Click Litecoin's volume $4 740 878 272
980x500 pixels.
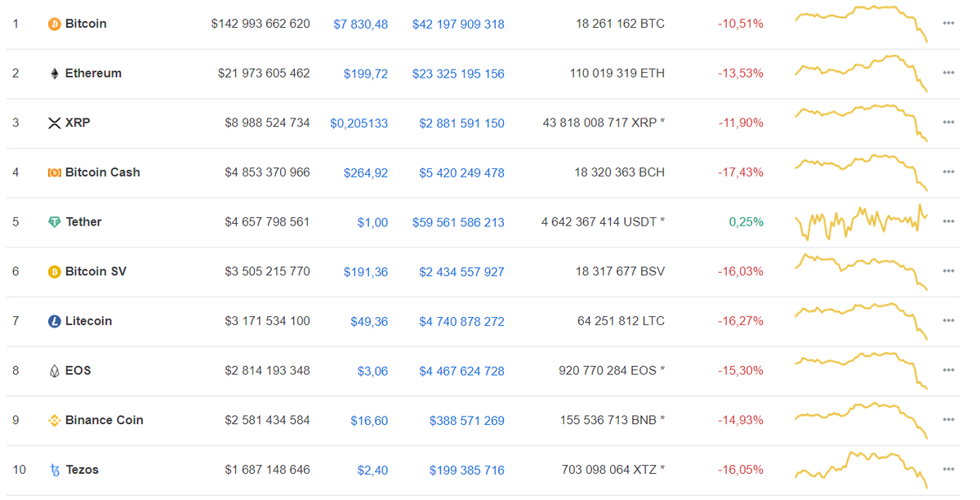tap(461, 321)
